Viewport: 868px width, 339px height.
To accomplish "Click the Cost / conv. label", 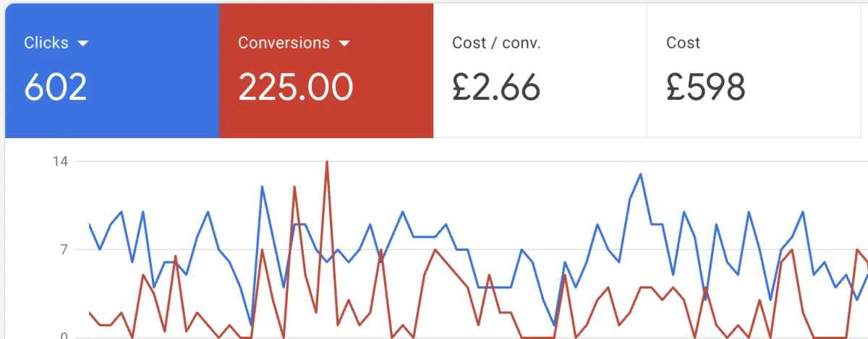I will coord(496,43).
